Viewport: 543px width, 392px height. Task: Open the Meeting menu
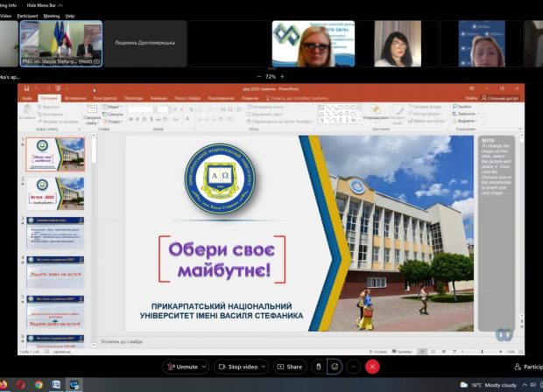[52, 16]
